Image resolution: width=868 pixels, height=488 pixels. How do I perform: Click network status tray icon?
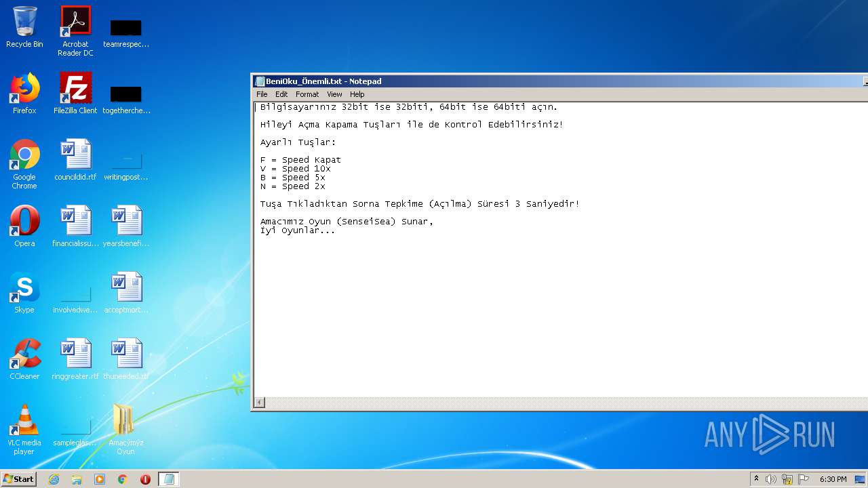coord(787,479)
